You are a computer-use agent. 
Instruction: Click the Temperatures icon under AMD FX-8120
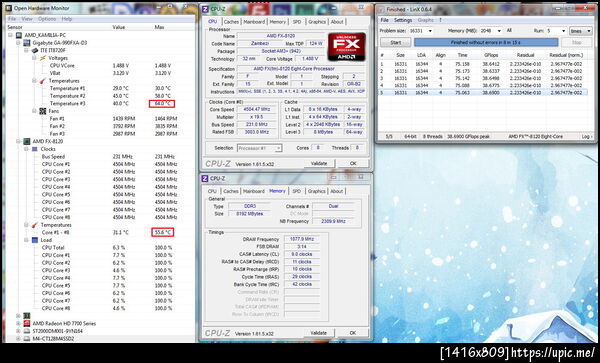tap(35, 225)
